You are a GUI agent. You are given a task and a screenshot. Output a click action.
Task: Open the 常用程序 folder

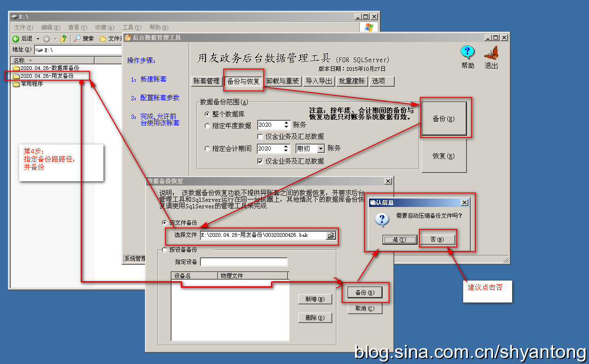tap(32, 84)
